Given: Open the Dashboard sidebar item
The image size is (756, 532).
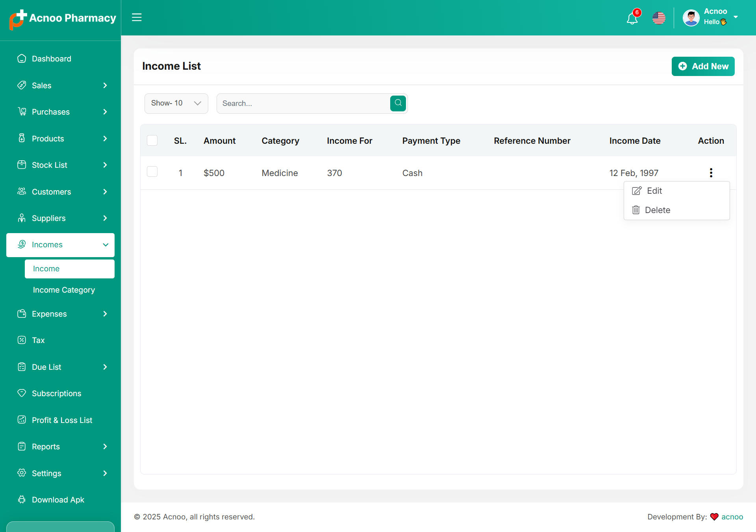Looking at the screenshot, I should pyautogui.click(x=52, y=59).
